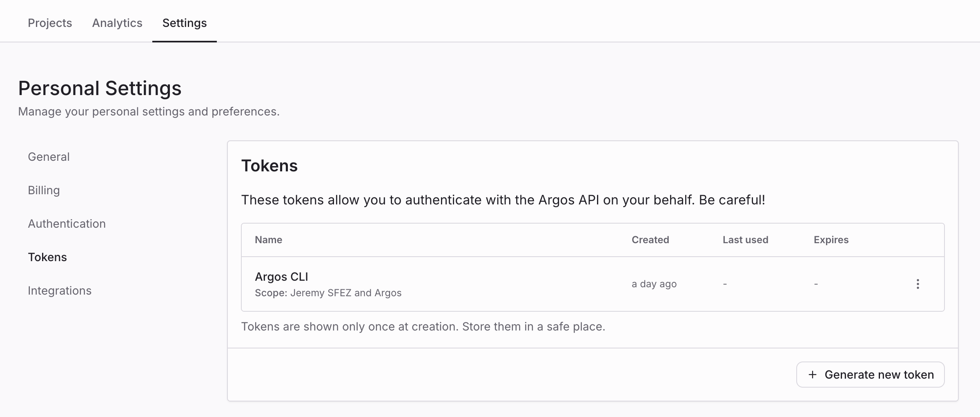980x417 pixels.
Task: Click the Name column header
Action: (x=268, y=240)
